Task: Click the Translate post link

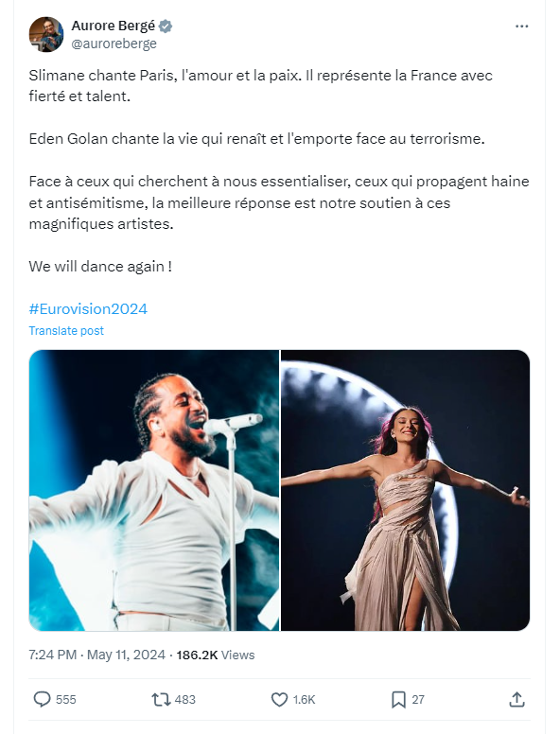Action: tap(66, 330)
